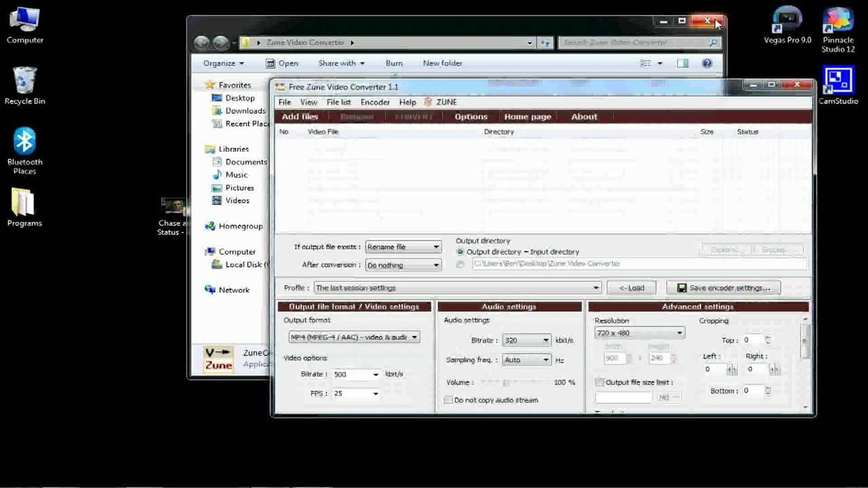Click the 'Video File' column header
This screenshot has width=868, height=488.
pyautogui.click(x=323, y=131)
